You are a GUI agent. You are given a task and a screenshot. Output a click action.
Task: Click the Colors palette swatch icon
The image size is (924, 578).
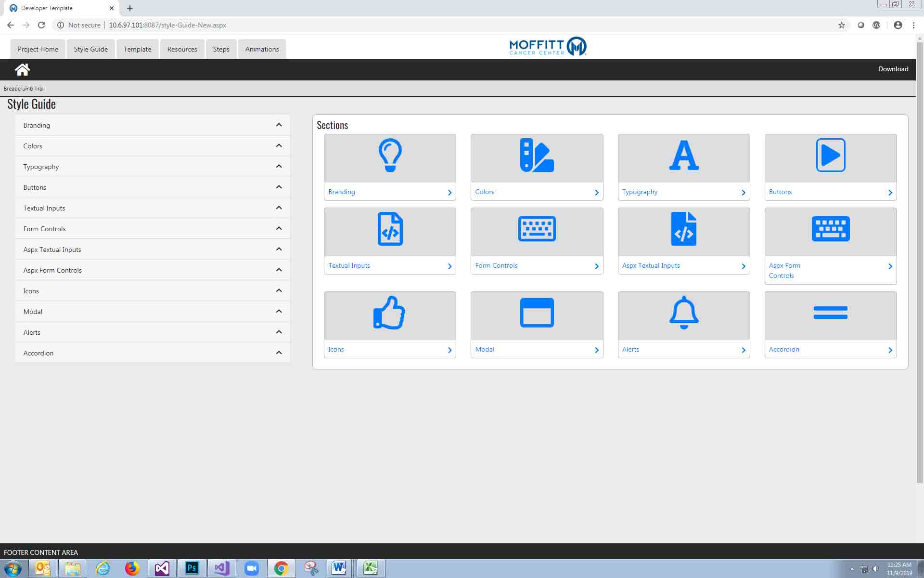[x=537, y=155]
